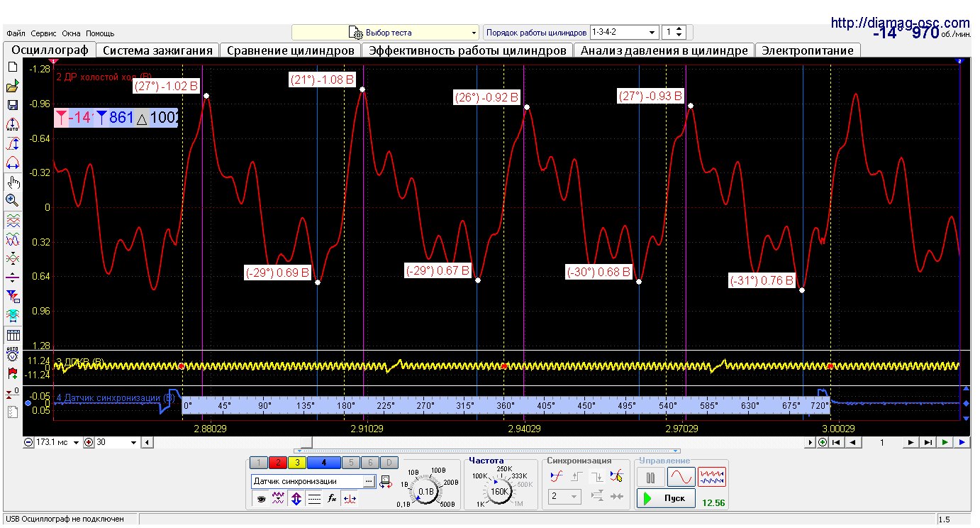
Task: Open cylinder firing order 1-3-4-2 dropdown
Action: coord(624,33)
